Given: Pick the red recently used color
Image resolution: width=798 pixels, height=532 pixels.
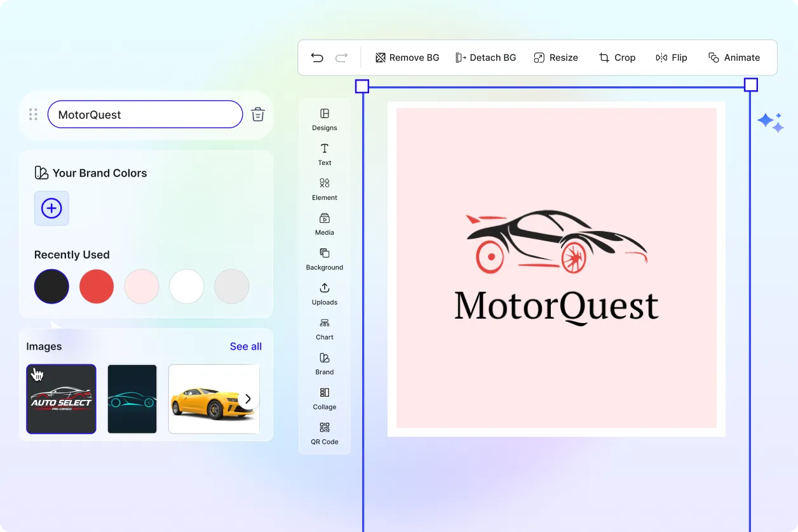Looking at the screenshot, I should (97, 286).
